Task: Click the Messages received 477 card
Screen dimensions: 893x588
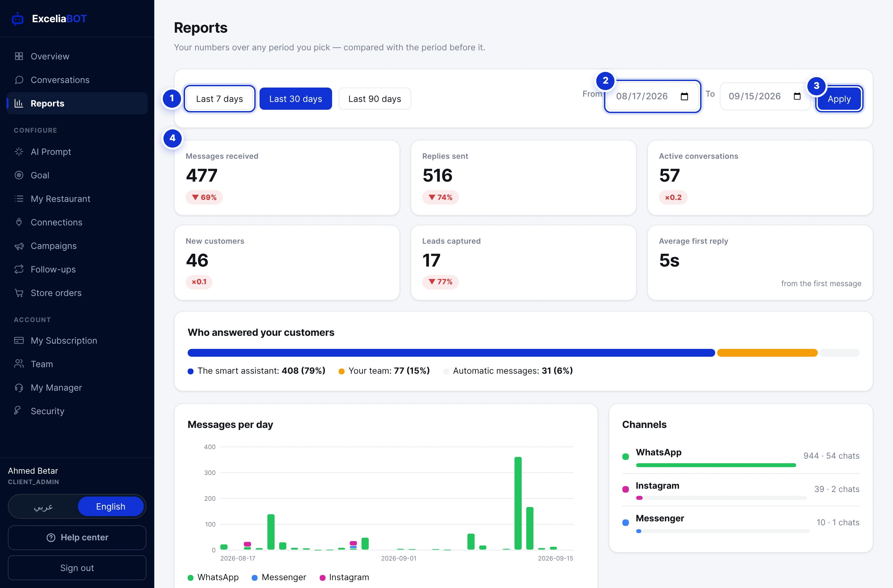Action: point(287,178)
